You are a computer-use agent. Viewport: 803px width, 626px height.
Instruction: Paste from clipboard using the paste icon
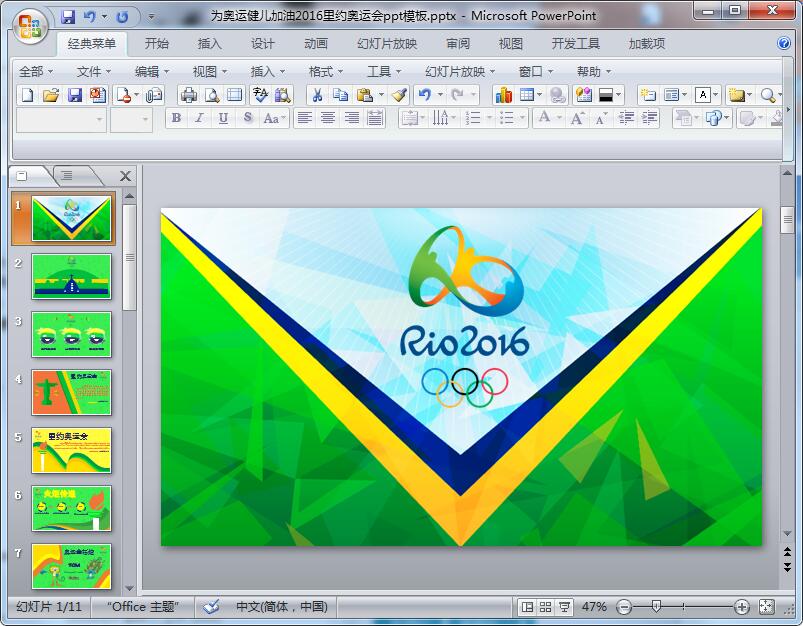(365, 95)
